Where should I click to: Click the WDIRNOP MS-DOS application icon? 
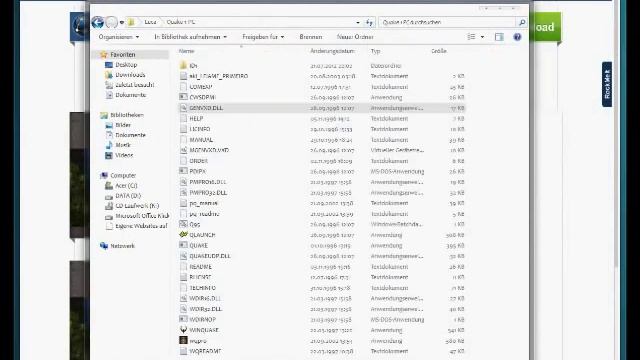point(183,319)
